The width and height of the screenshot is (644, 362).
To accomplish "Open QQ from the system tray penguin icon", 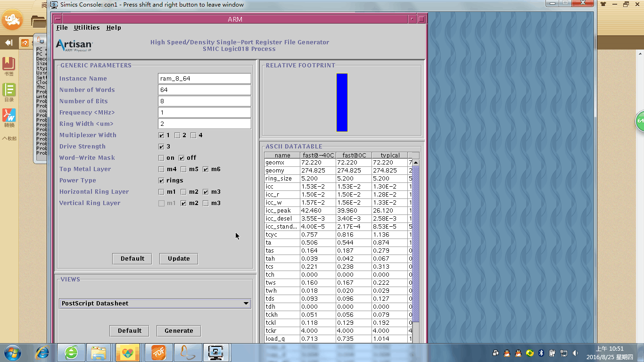I will click(507, 353).
